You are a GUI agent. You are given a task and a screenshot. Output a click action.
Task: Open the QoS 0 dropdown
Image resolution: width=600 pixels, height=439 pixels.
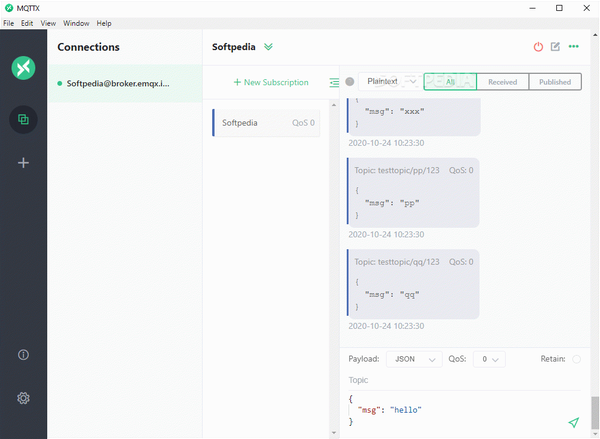tap(489, 359)
